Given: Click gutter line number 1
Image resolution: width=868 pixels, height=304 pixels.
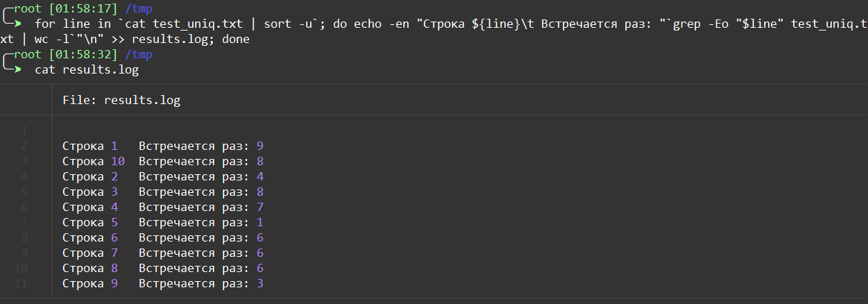Looking at the screenshot, I should pyautogui.click(x=24, y=131).
